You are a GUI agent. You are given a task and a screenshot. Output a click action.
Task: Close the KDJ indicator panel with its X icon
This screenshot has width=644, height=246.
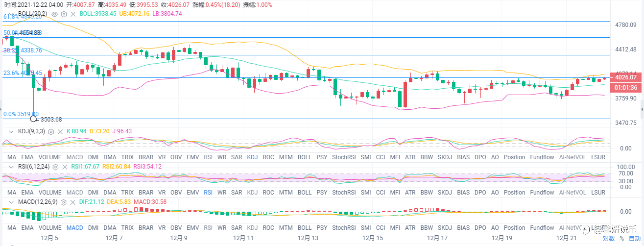click(61, 131)
